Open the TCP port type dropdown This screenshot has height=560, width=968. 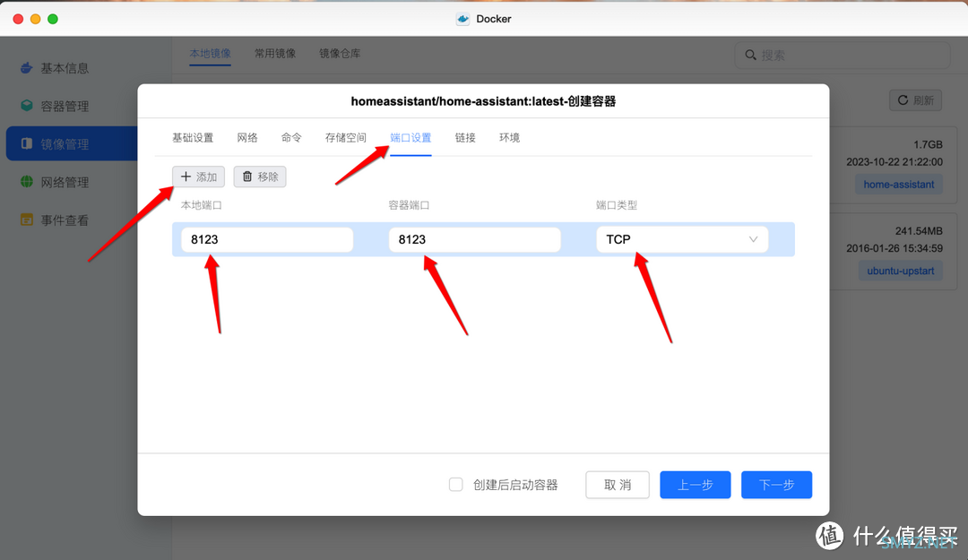coord(682,239)
